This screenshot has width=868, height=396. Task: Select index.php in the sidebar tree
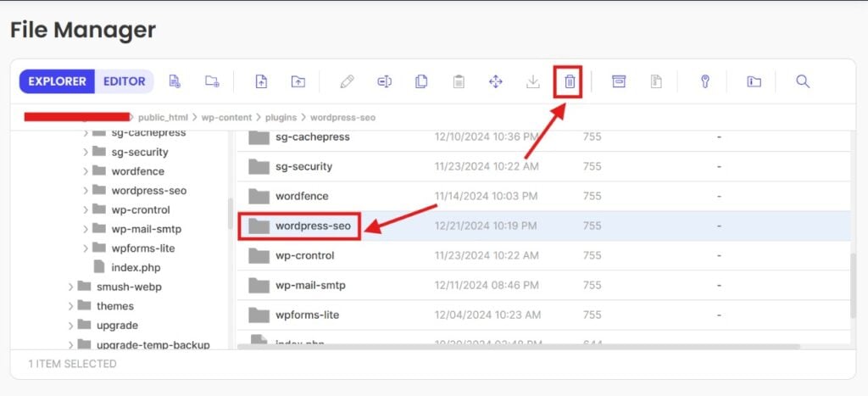click(136, 267)
